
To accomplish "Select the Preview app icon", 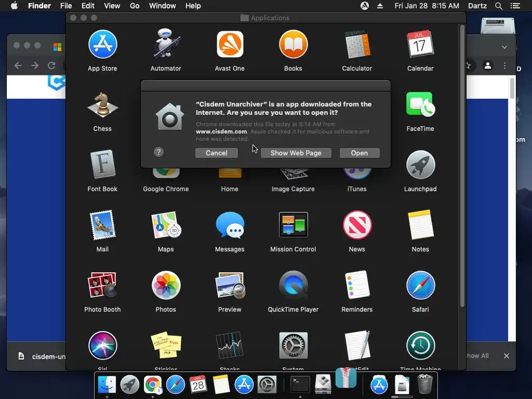I will click(x=230, y=285).
